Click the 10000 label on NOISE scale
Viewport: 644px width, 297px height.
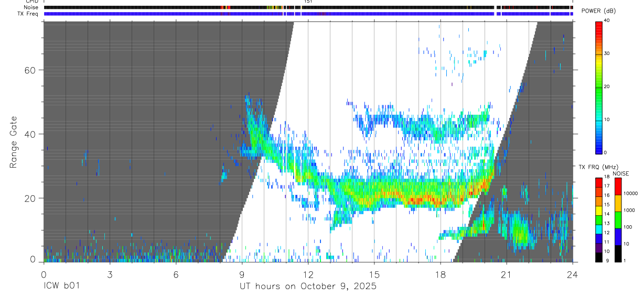click(x=632, y=194)
